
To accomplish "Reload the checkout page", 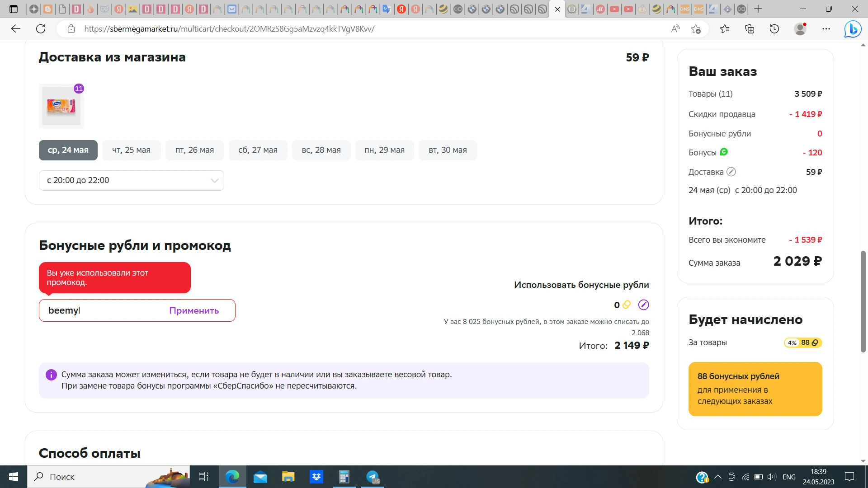I will point(41,29).
